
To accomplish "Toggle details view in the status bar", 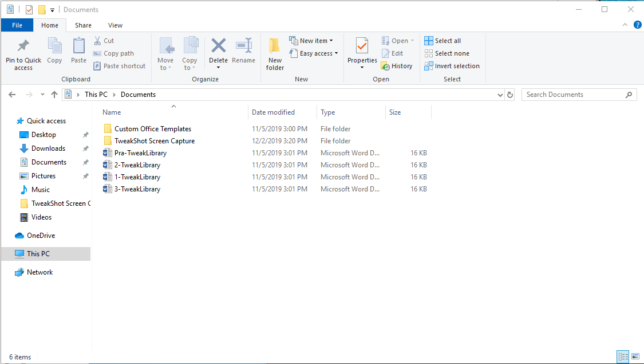I will pos(623,357).
